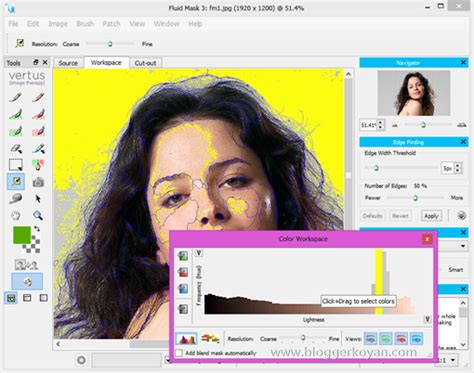Toggle the first gray eye view button
This screenshot has height=373, width=474.
(370, 339)
